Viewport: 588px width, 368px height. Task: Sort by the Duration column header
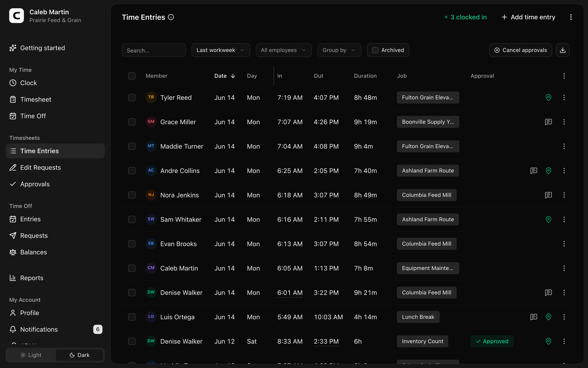coord(365,76)
